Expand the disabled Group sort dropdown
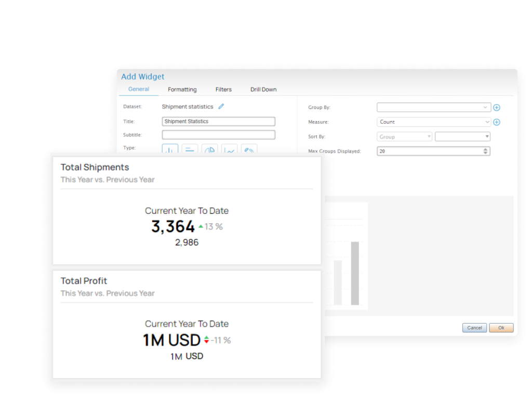The height and width of the screenshot is (404, 532). 404,136
